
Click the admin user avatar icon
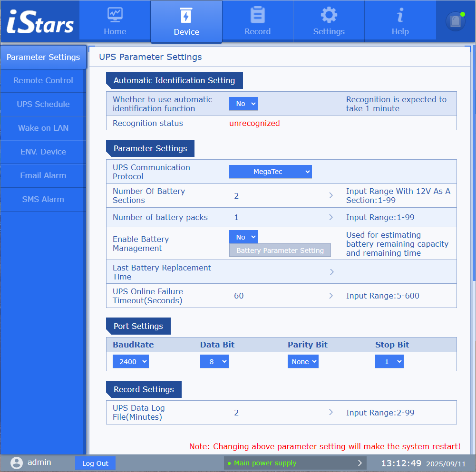pyautogui.click(x=17, y=462)
